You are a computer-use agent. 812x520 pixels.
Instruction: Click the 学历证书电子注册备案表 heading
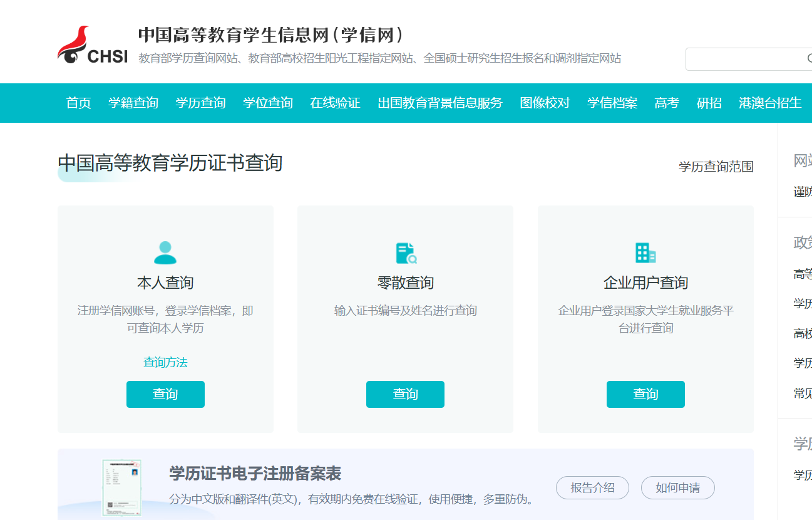[255, 473]
